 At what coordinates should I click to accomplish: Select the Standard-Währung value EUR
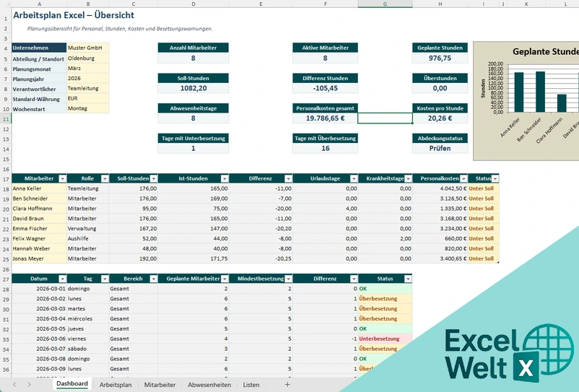coord(88,98)
